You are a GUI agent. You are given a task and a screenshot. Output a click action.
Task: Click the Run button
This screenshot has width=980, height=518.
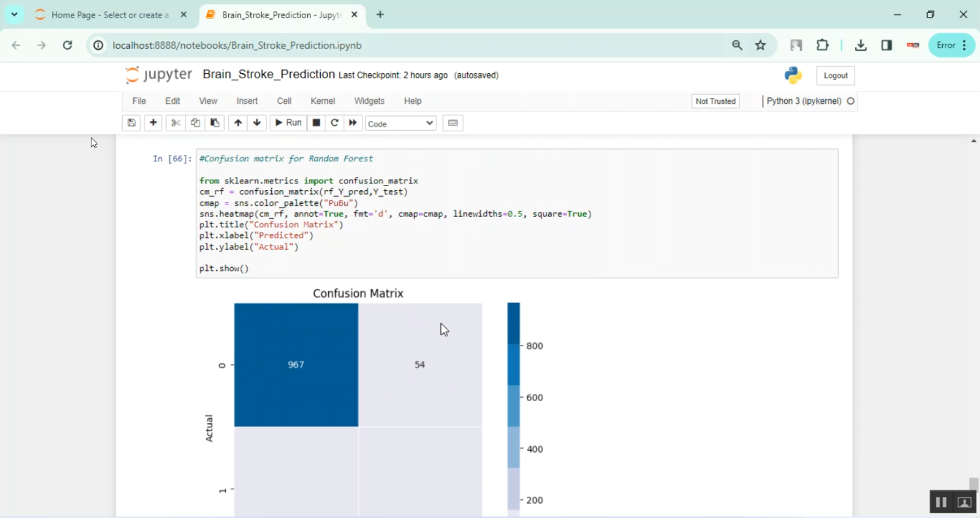pos(288,123)
